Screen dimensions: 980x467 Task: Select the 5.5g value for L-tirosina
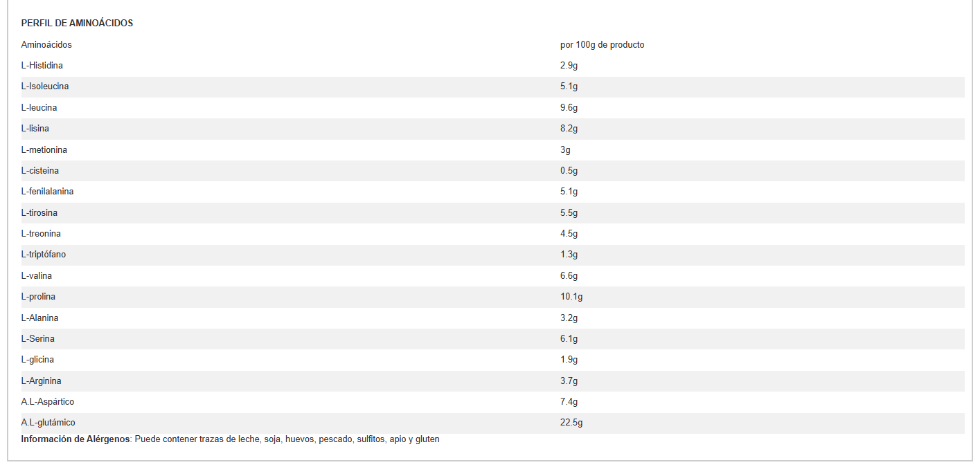point(569,213)
